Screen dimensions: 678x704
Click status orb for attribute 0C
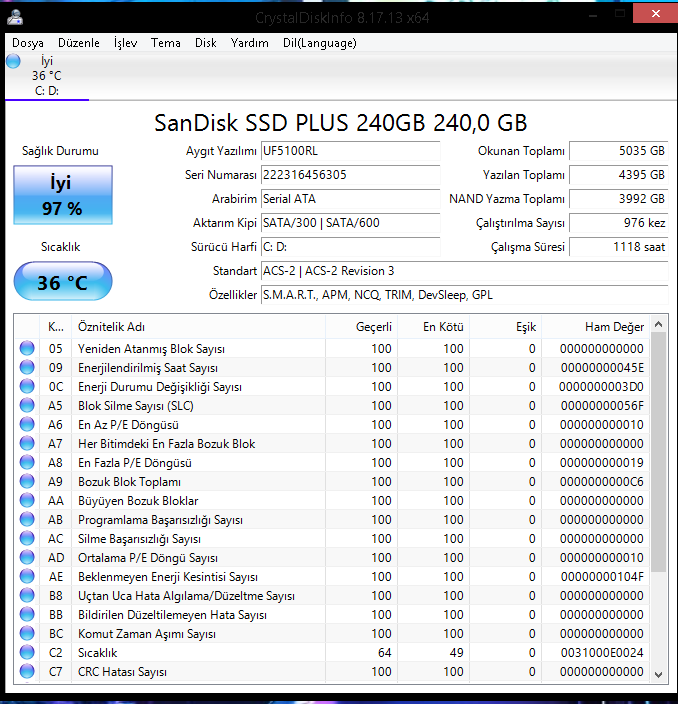pos(27,386)
